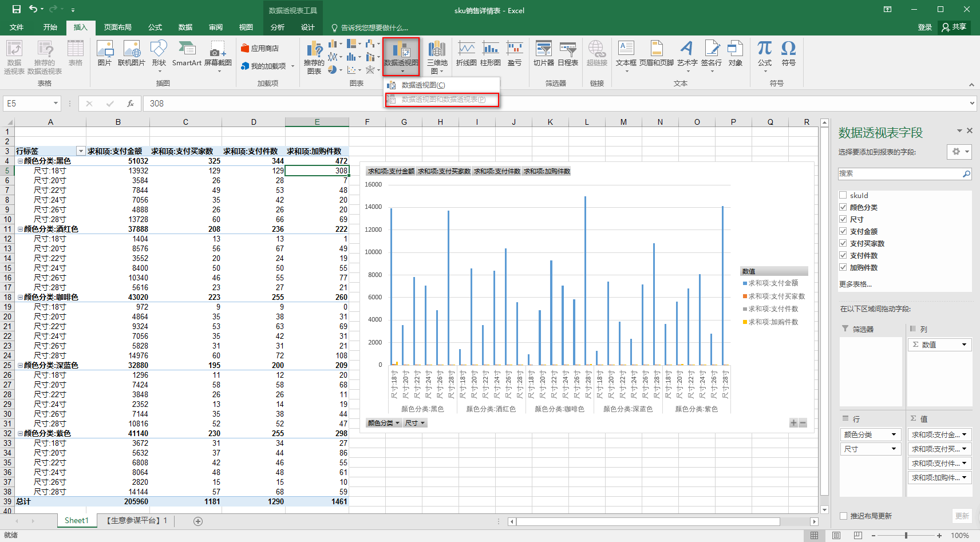Viewport: 980px width, 542px height.
Task: Click 推荐的数据透视表 icon
Action: [45, 57]
